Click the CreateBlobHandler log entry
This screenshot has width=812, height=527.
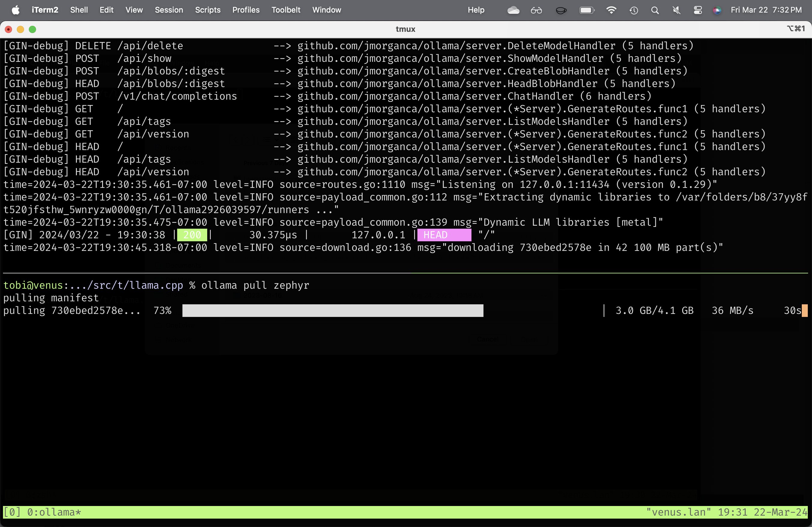click(x=345, y=71)
